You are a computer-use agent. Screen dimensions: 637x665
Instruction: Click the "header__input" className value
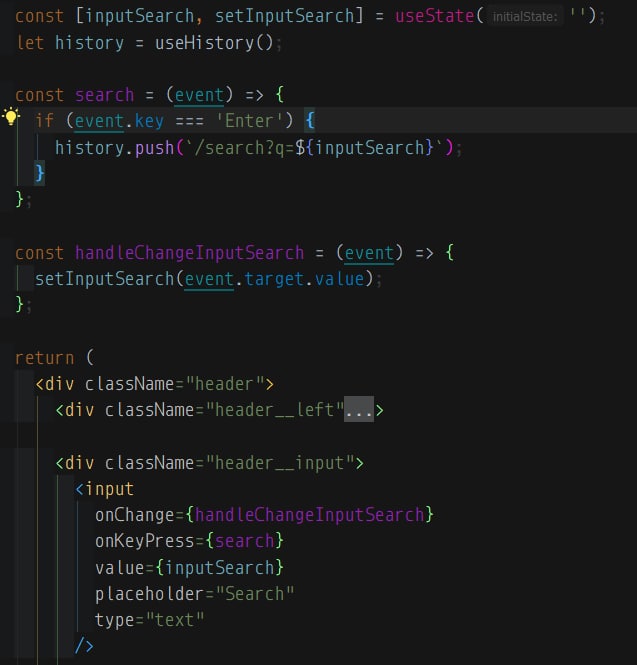pos(280,463)
